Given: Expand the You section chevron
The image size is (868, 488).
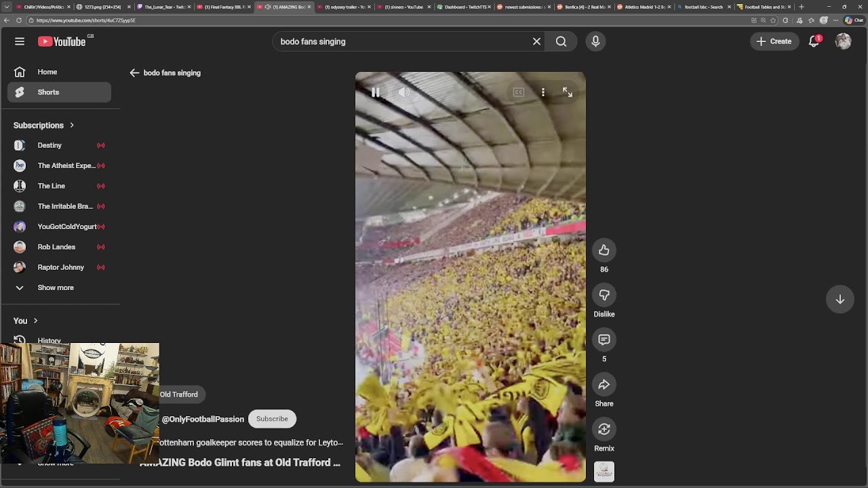Looking at the screenshot, I should point(35,321).
